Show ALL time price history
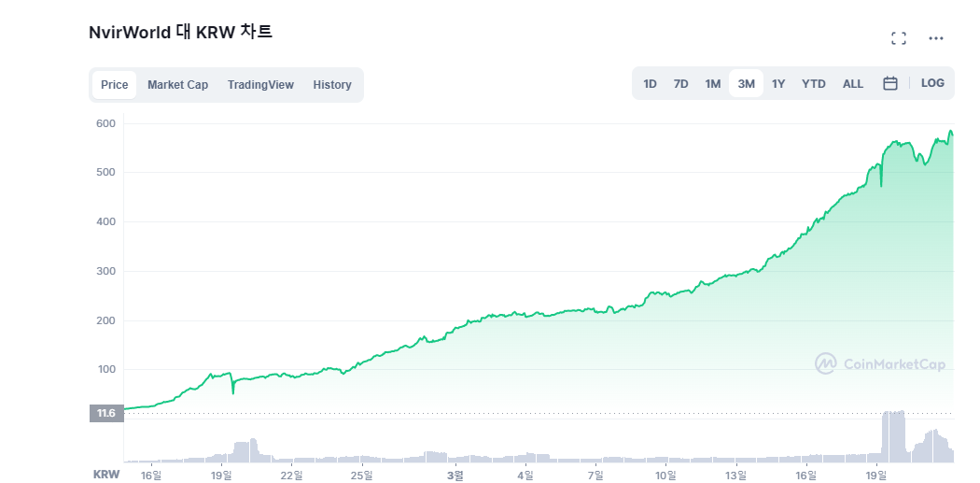 [852, 84]
